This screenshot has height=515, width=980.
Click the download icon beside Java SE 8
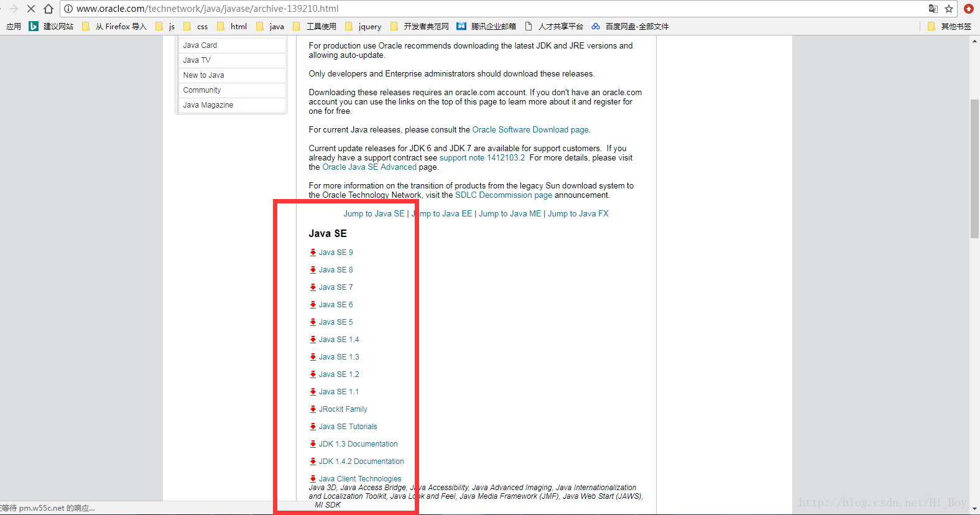[313, 270]
